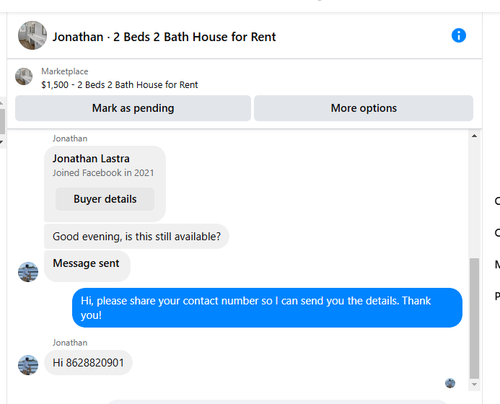The height and width of the screenshot is (404, 500).
Task: Open Jonathan Lastra's profile name link
Action: coord(91,159)
